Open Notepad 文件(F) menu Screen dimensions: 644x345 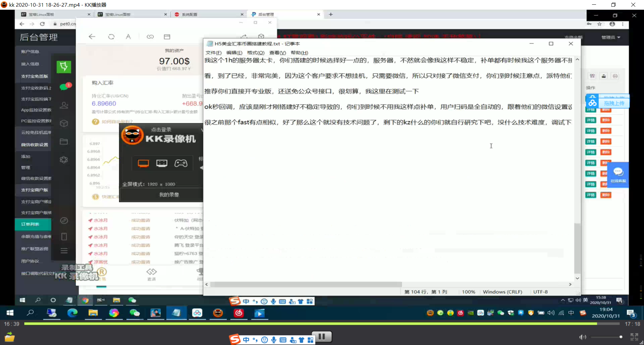click(x=213, y=53)
